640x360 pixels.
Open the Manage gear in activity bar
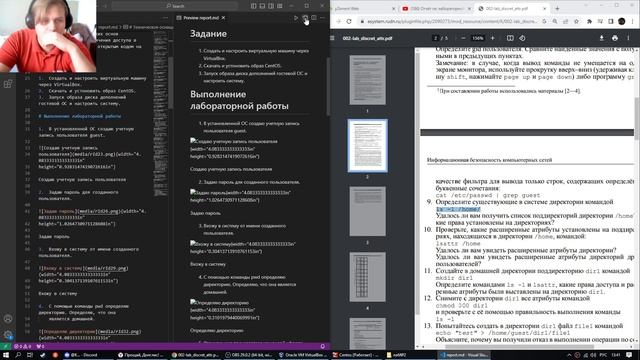click(8, 335)
